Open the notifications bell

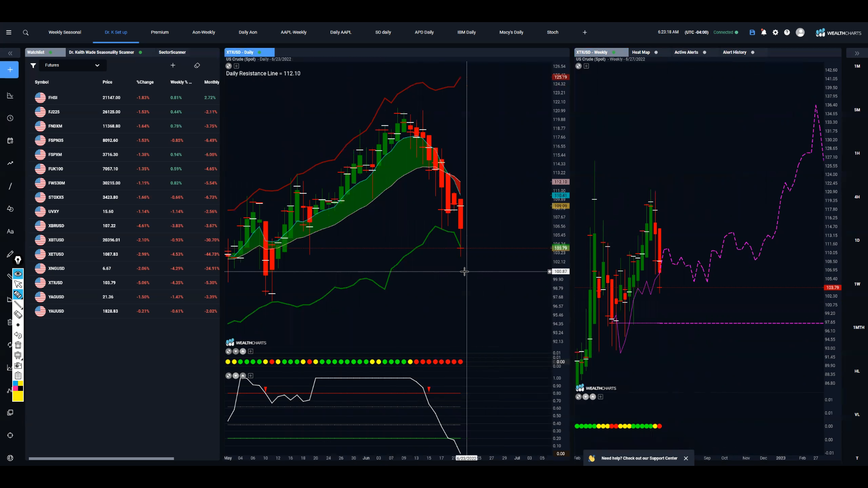point(764,33)
